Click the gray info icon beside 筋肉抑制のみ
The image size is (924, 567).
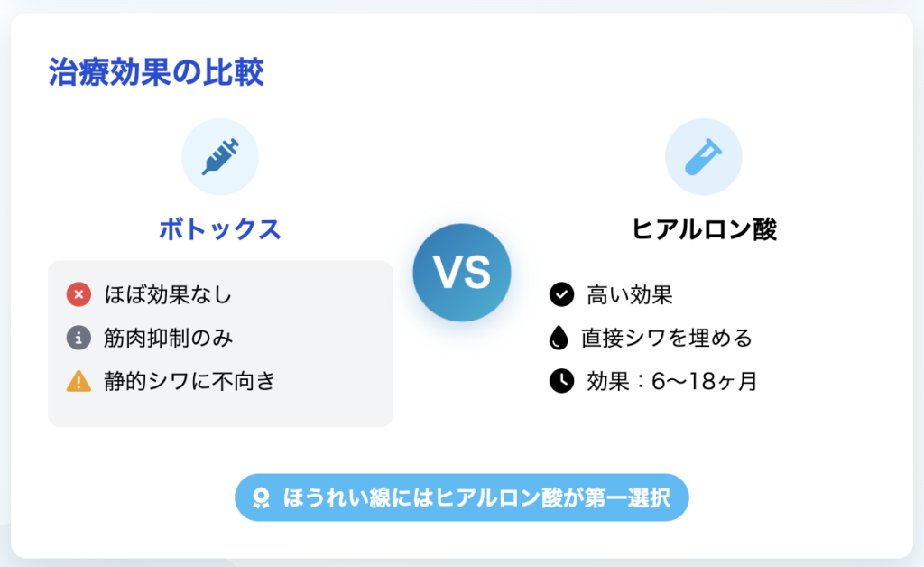tap(79, 338)
